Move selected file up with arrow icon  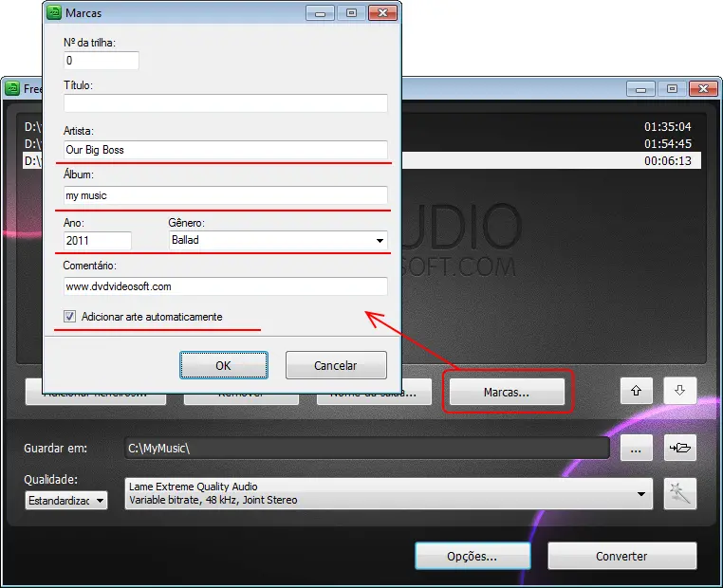tap(636, 391)
